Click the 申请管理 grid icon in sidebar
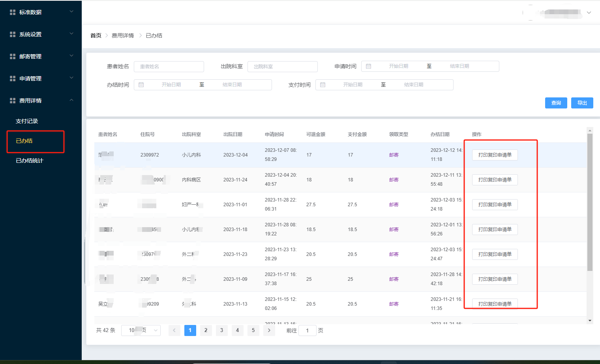Screen dimensions: 600x364 [13, 78]
